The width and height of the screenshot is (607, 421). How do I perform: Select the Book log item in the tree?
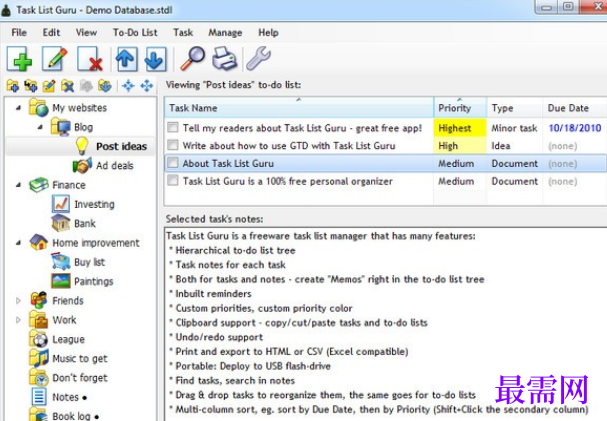point(72,416)
